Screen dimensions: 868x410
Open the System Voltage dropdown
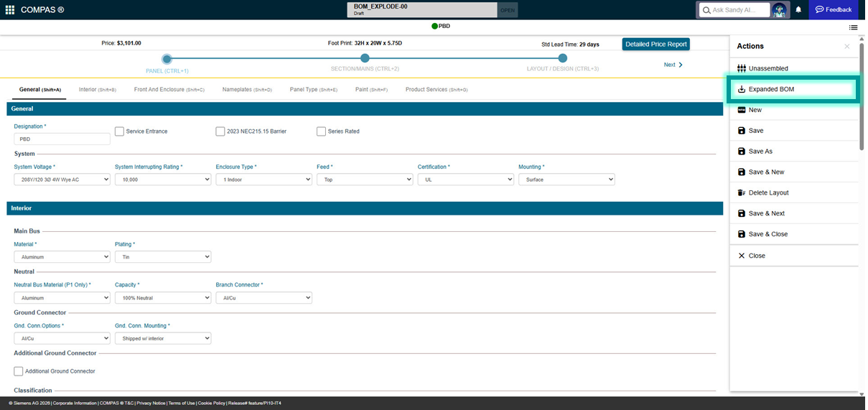pos(62,180)
